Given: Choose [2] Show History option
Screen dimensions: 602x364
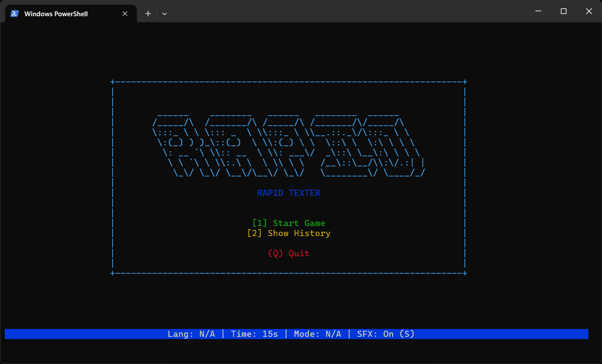Looking at the screenshot, I should pyautogui.click(x=289, y=233).
